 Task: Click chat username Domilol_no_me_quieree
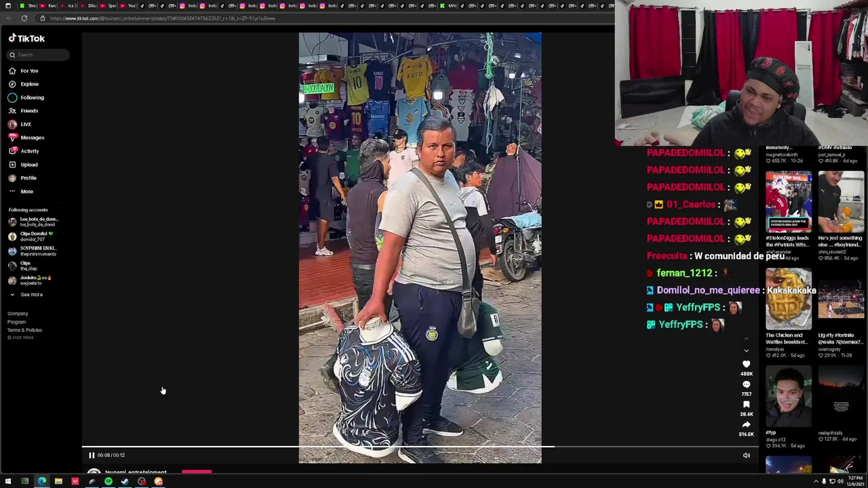coord(708,290)
